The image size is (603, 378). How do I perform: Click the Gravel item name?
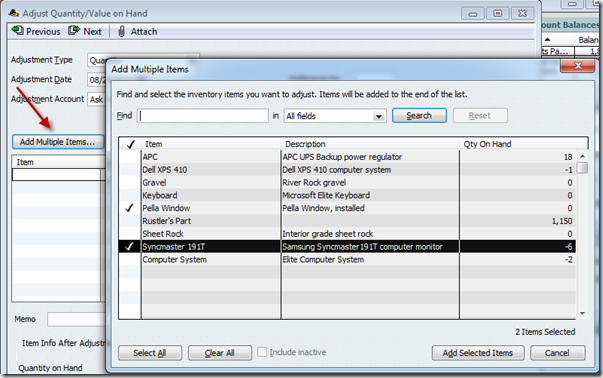(154, 183)
